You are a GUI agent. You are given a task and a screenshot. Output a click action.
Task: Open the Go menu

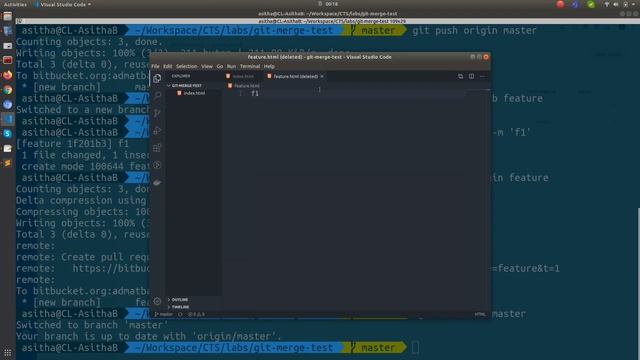(x=220, y=66)
